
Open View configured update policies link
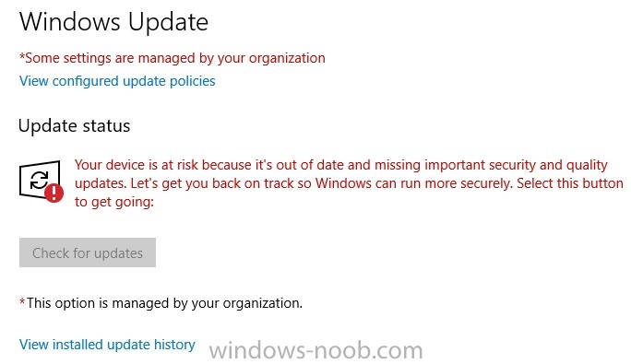tap(117, 81)
